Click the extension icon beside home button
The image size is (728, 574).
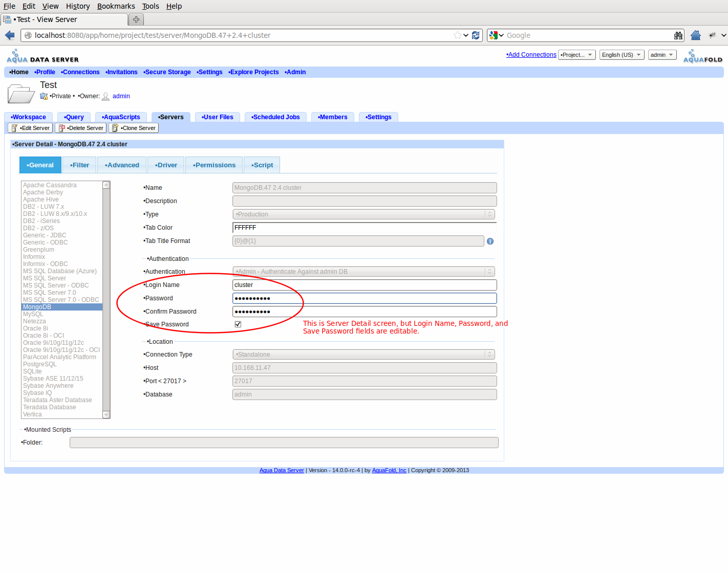712,35
